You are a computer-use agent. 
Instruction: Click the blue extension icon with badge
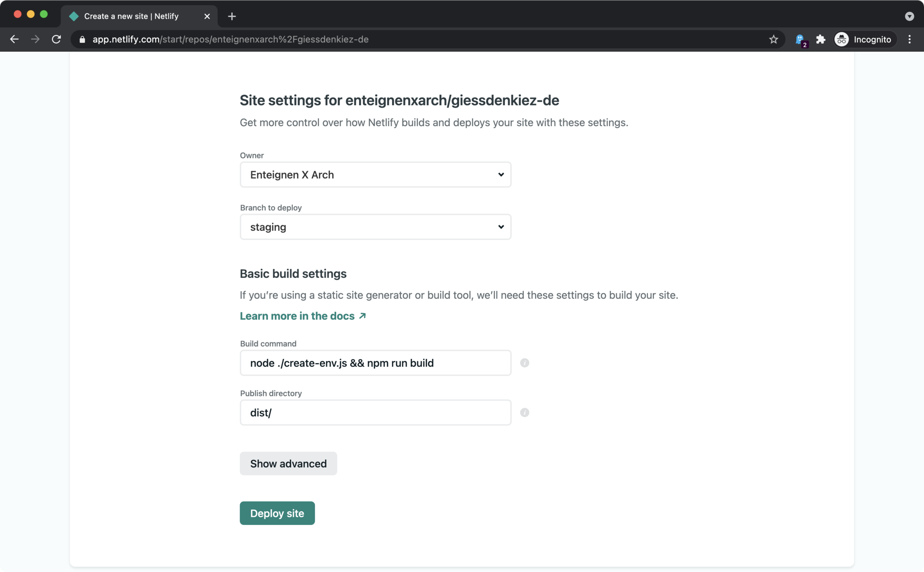800,40
